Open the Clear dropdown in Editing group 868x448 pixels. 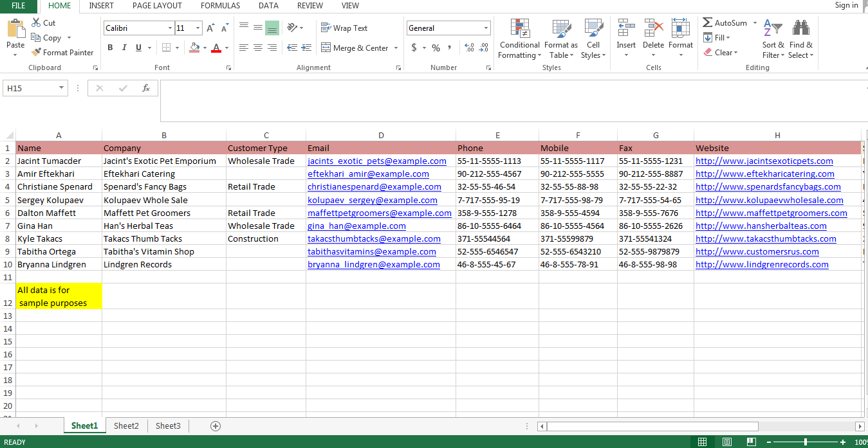720,53
